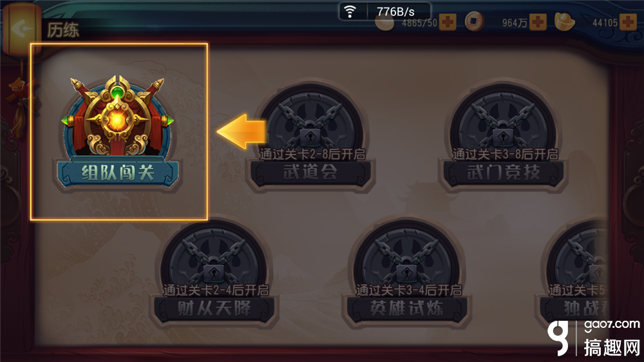Click the copper coin currency icon

[474, 21]
